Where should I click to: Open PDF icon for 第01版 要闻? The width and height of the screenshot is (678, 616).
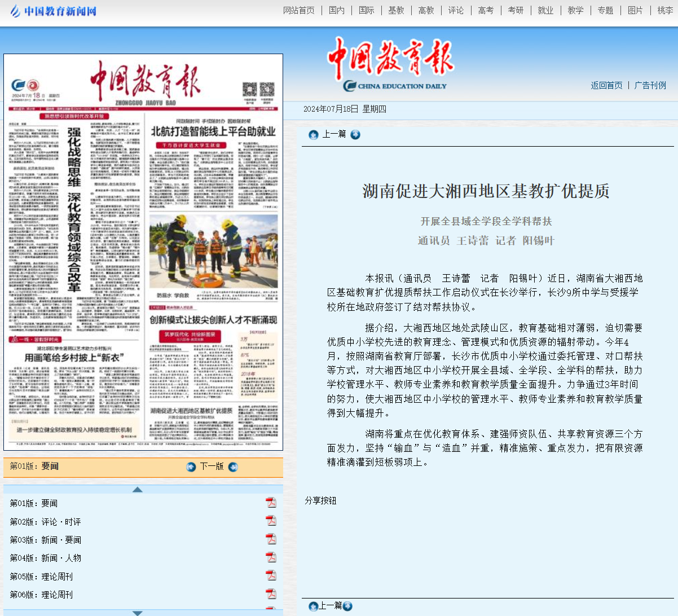[271, 503]
